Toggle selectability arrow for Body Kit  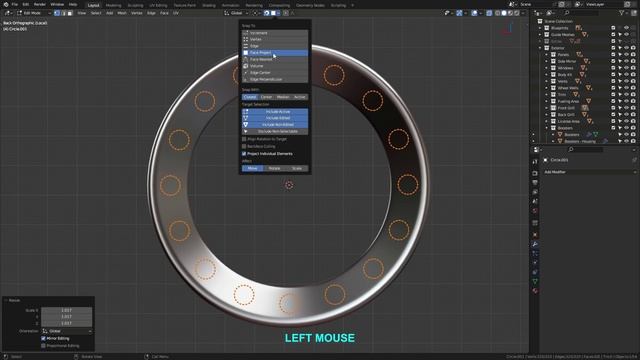click(620, 75)
